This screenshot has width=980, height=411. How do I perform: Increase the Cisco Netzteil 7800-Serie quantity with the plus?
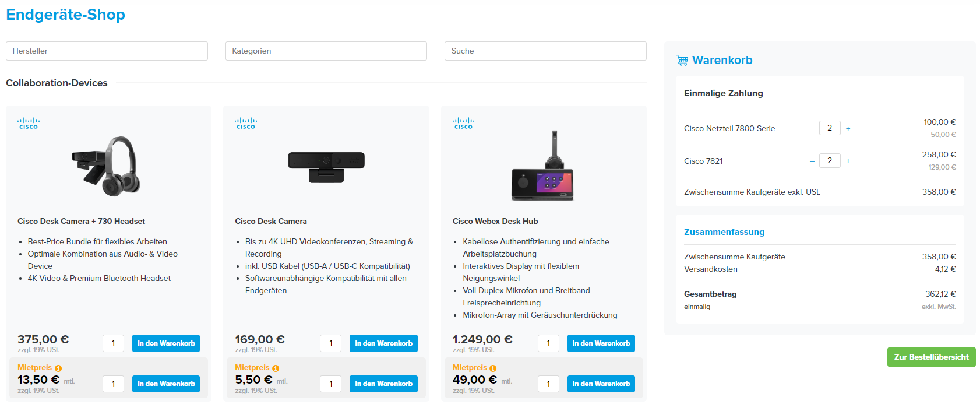pos(848,128)
